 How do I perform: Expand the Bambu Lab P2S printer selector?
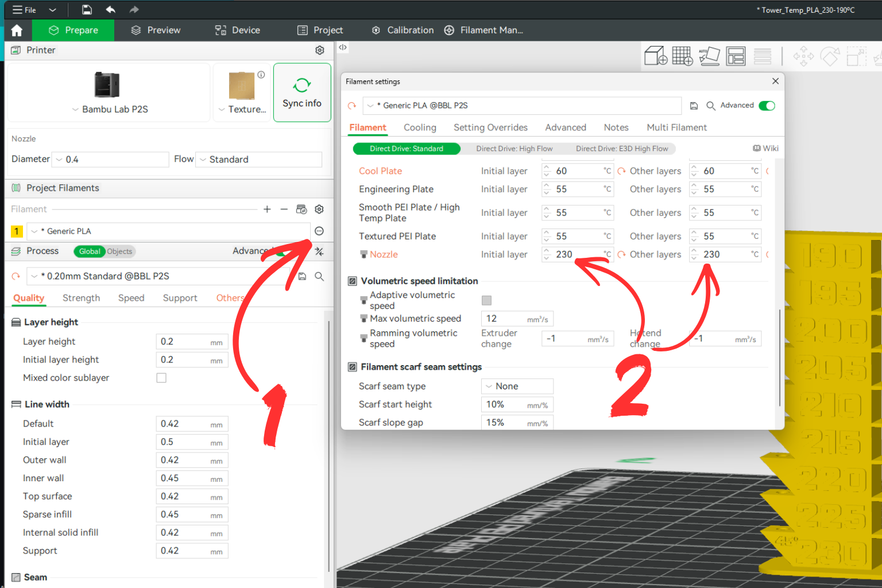click(109, 109)
